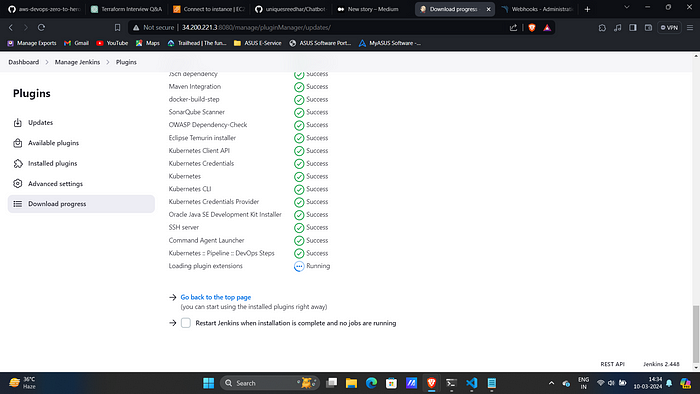Open Brave Rewards triangle icon
The height and width of the screenshot is (394, 700).
547,28
